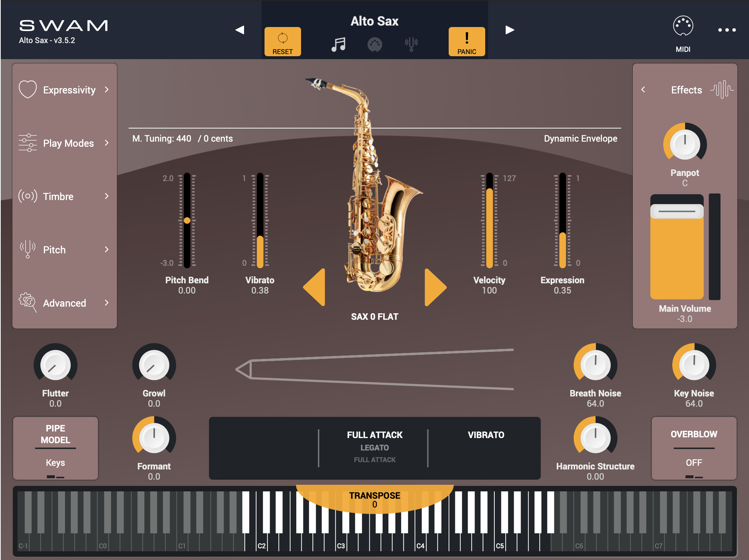Go to previous instrument with left header arrow

pyautogui.click(x=240, y=30)
